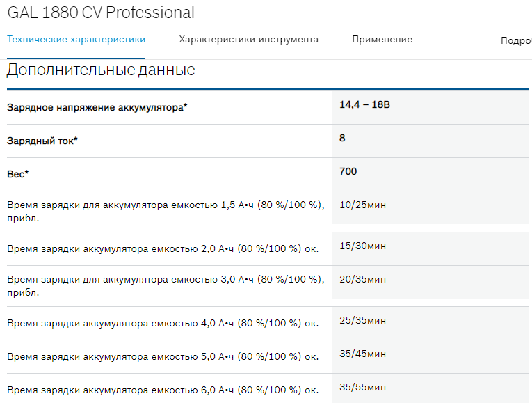The image size is (532, 403).
Task: Click the 2,0 А•ч charging time label
Action: tap(163, 248)
